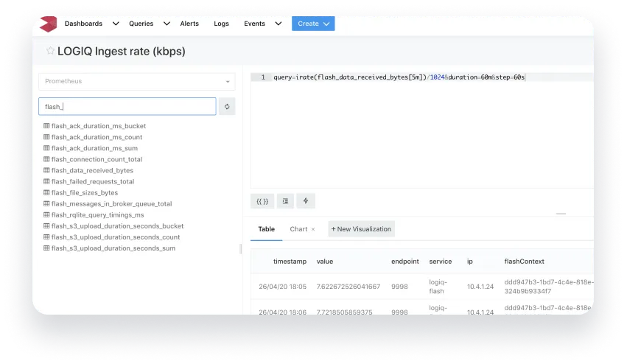This screenshot has width=627, height=364.
Task: Switch to the Chart tab
Action: tap(298, 229)
